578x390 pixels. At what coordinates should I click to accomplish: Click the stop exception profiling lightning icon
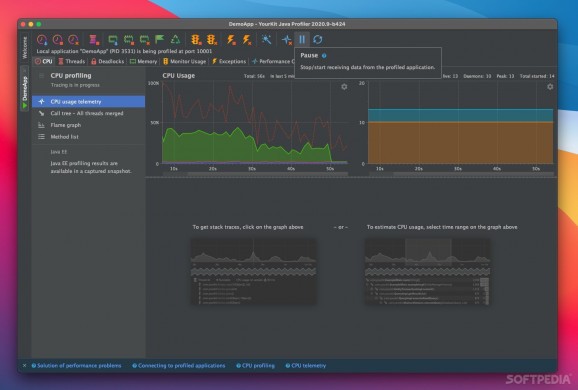coord(231,39)
